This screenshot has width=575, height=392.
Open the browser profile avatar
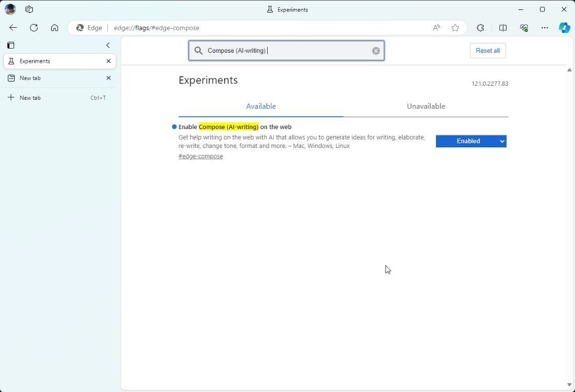click(x=10, y=9)
